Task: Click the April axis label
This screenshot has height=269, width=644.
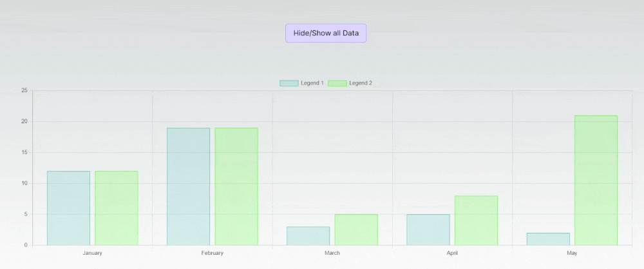Action: click(x=452, y=253)
